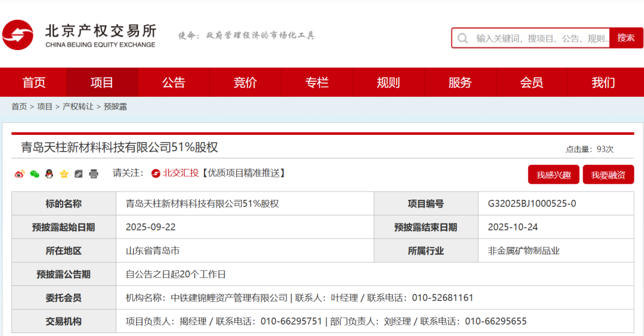Go to 预披露 in breadcrumb

click(116, 106)
